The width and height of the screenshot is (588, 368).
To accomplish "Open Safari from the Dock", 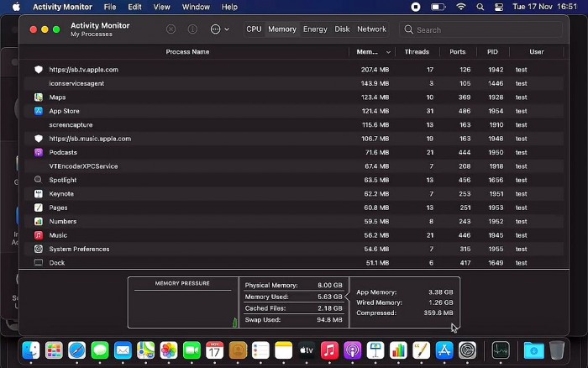I will (76, 350).
